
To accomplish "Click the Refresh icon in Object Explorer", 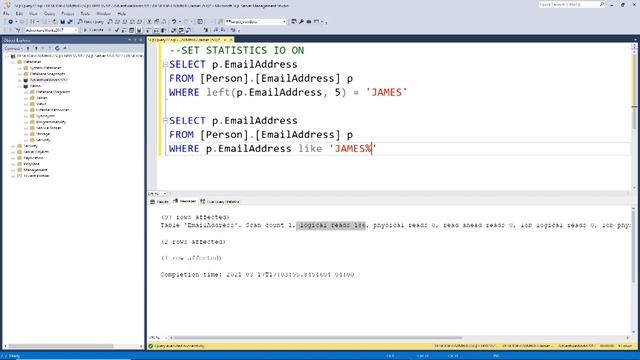I will point(57,48).
